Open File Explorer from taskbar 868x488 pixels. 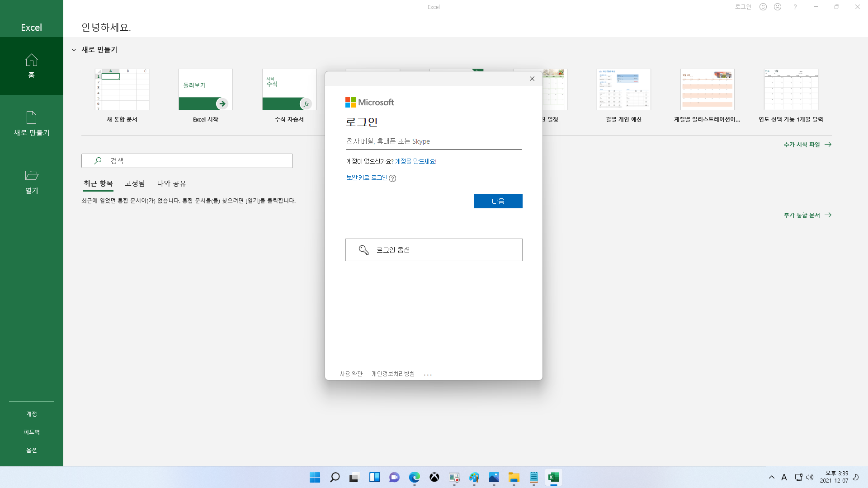pyautogui.click(x=514, y=477)
